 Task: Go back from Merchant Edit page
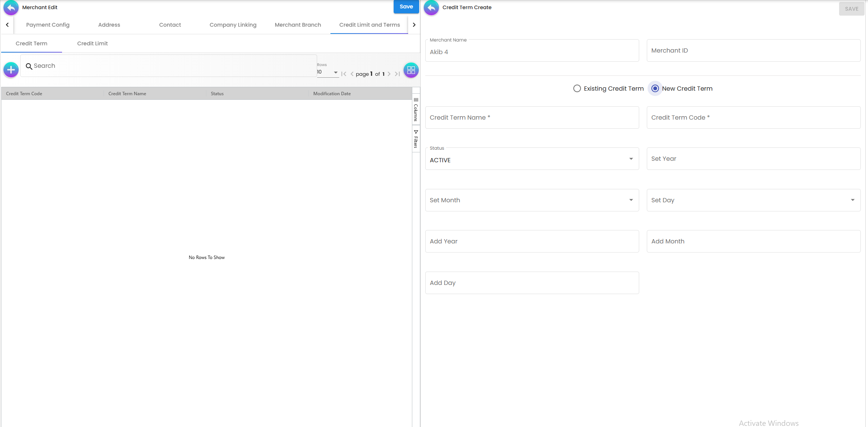tap(11, 8)
